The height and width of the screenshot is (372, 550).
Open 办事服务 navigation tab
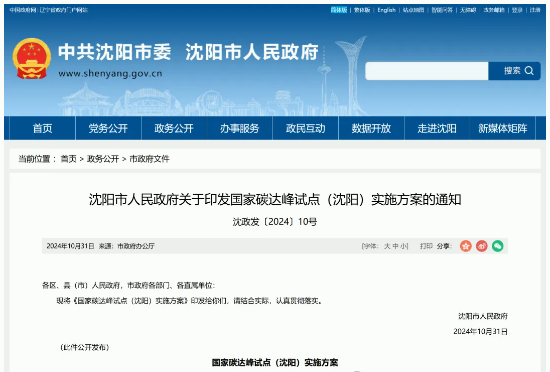click(240, 128)
